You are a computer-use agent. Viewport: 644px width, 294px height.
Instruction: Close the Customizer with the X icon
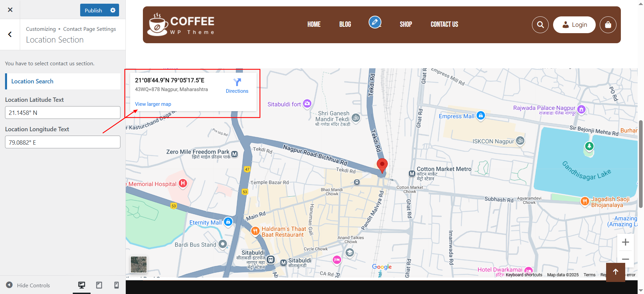click(10, 10)
